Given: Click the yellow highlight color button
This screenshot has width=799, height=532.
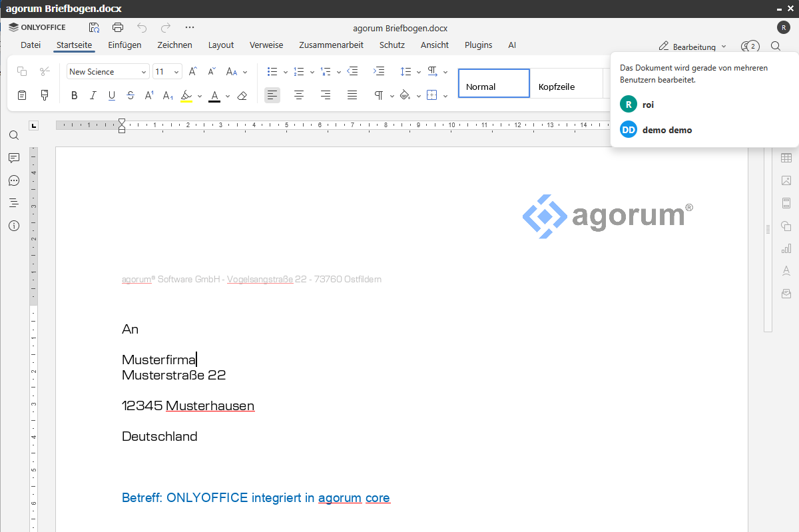Looking at the screenshot, I should coord(186,96).
